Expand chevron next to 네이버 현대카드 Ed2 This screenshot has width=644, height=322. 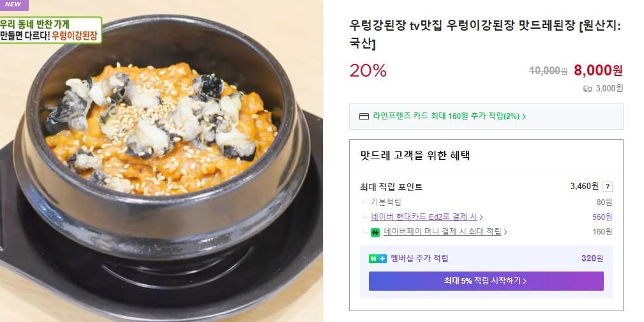pyautogui.click(x=481, y=217)
